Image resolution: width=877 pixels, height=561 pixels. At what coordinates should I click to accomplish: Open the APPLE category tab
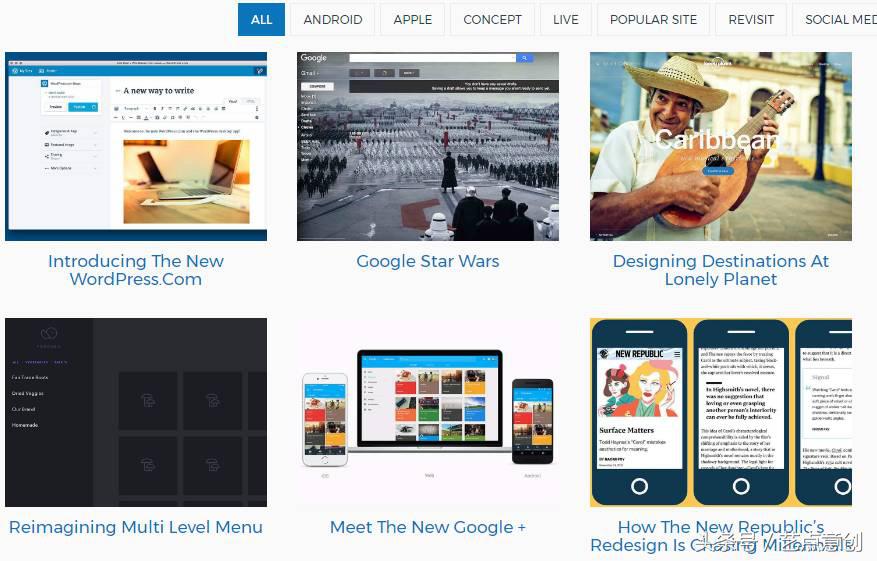[413, 20]
